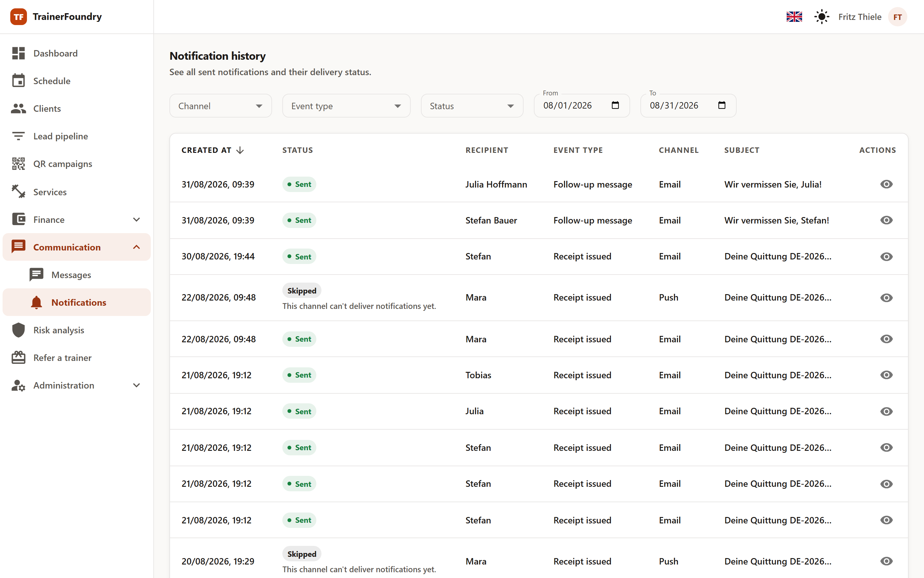Go to Dashboard in sidebar
This screenshot has width=924, height=578.
point(76,53)
